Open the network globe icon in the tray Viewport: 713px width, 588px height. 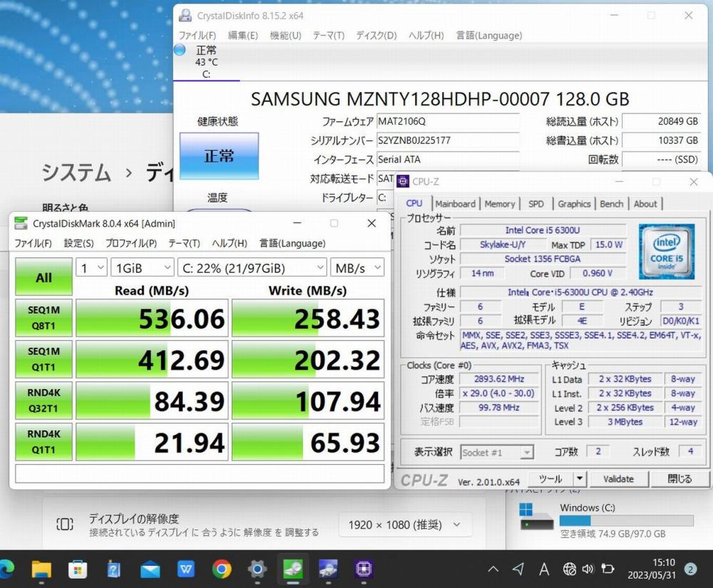coord(569,569)
